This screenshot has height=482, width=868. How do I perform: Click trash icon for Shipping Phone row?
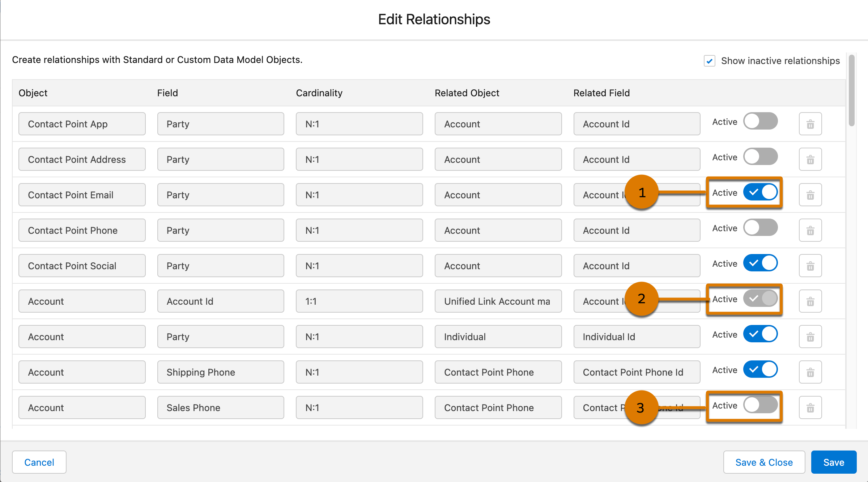pos(810,372)
